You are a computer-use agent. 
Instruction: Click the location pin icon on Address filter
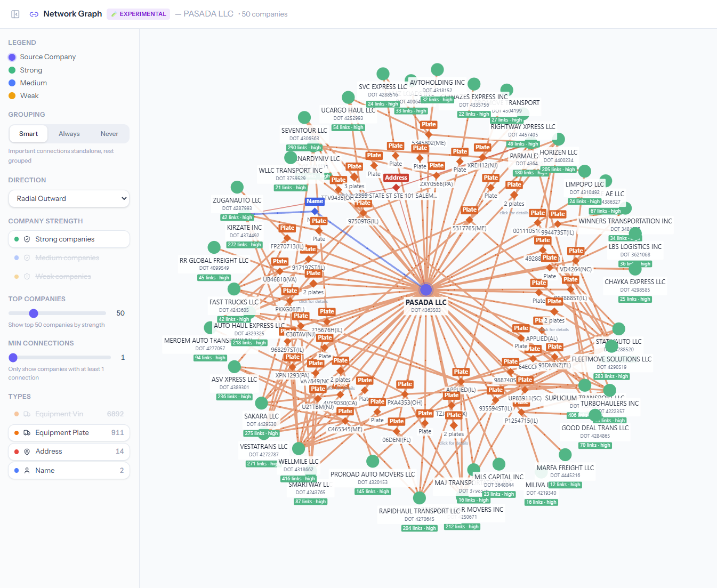point(27,451)
